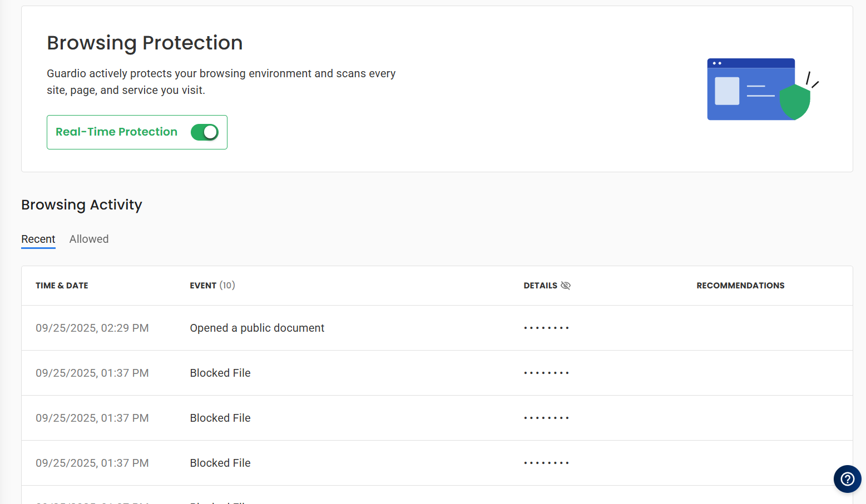Click the RECOMMENDATIONS column header

(740, 285)
